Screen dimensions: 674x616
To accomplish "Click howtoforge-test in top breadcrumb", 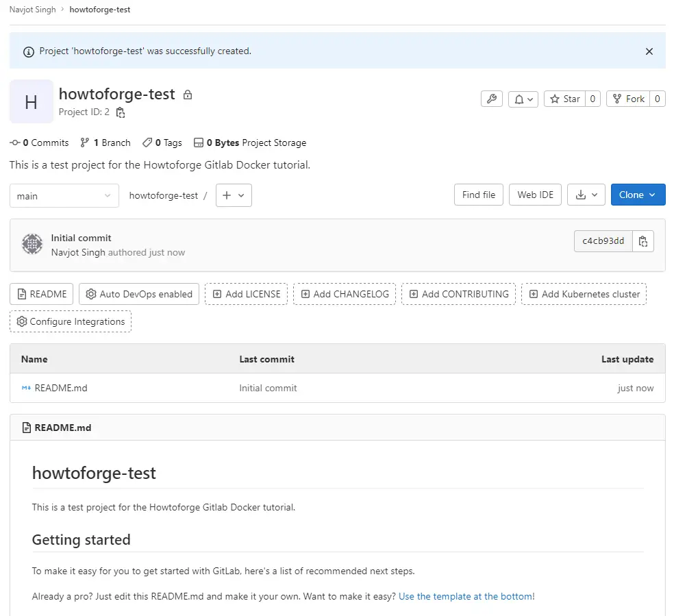I will click(100, 10).
